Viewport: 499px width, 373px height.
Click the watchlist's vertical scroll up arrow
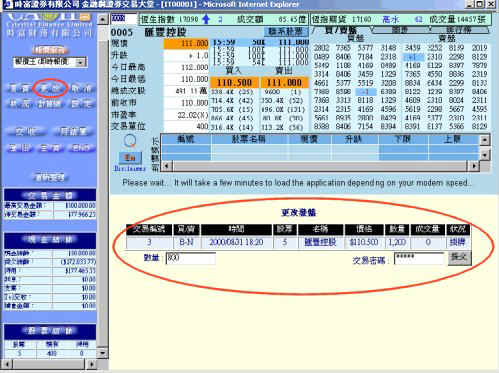point(485,140)
